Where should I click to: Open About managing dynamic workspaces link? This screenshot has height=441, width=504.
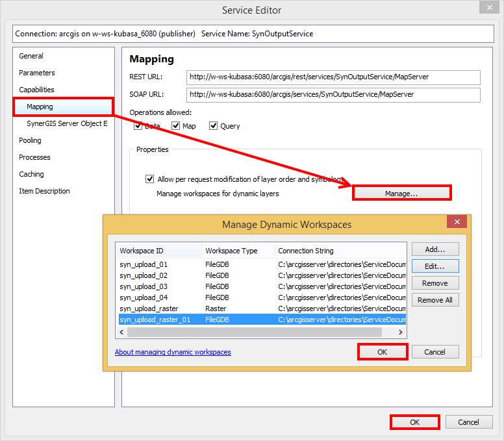click(x=173, y=352)
